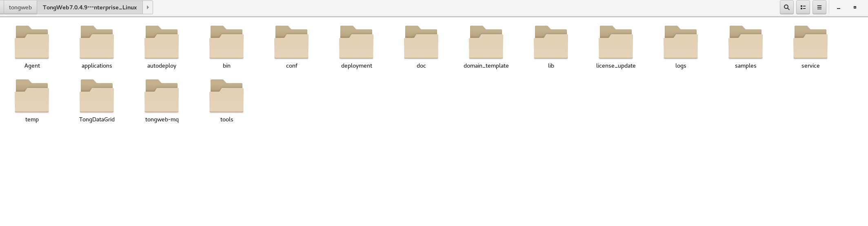The image size is (868, 226).
Task: Select the tongweb-mq folder icon
Action: coord(162,96)
